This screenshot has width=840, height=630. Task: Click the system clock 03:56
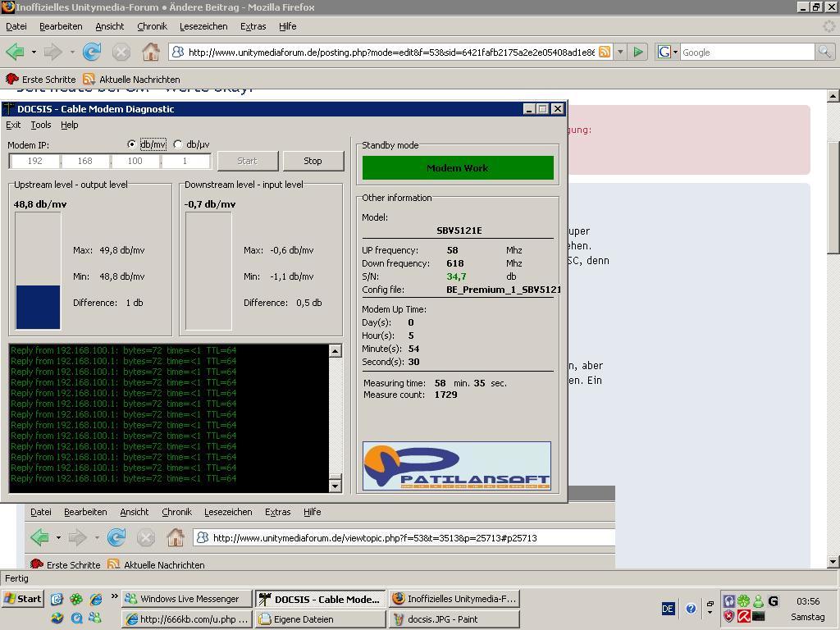pyautogui.click(x=808, y=601)
